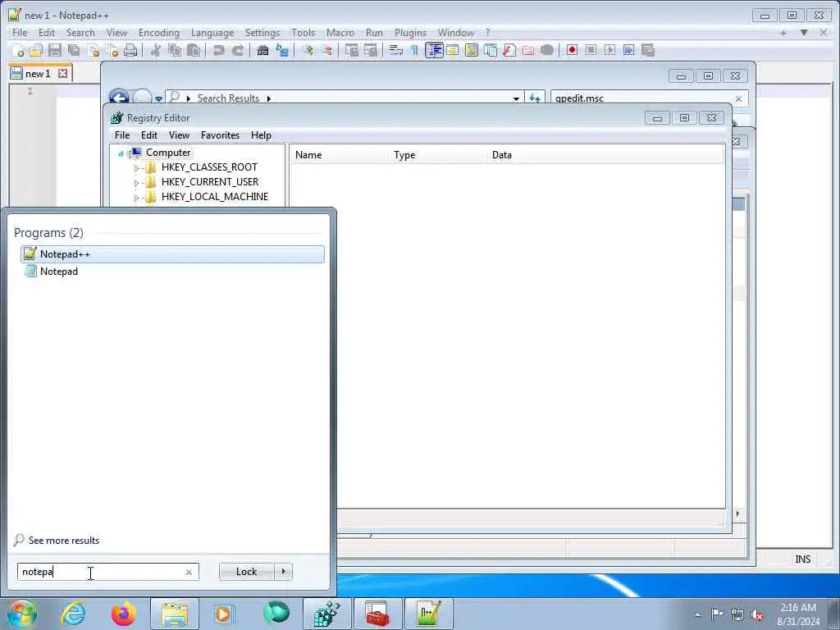Click the Find binoculars icon in Notepad++
The height and width of the screenshot is (630, 840).
262,50
